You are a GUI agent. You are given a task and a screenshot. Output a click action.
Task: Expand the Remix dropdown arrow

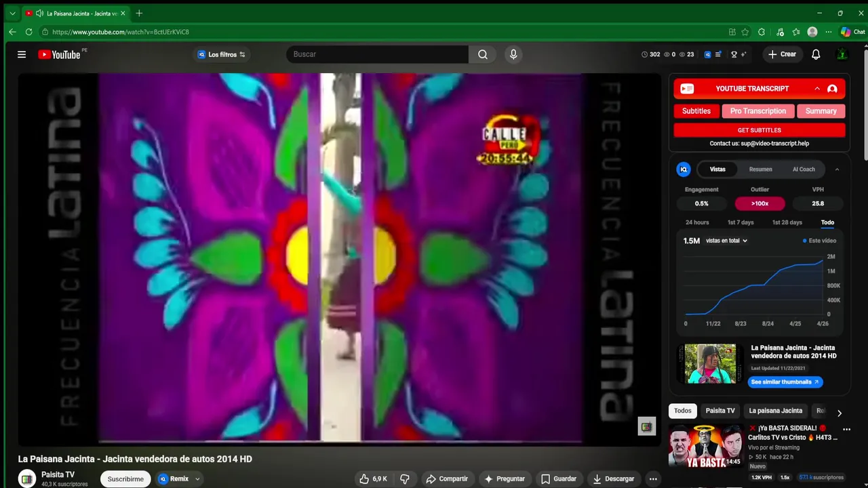point(197,479)
